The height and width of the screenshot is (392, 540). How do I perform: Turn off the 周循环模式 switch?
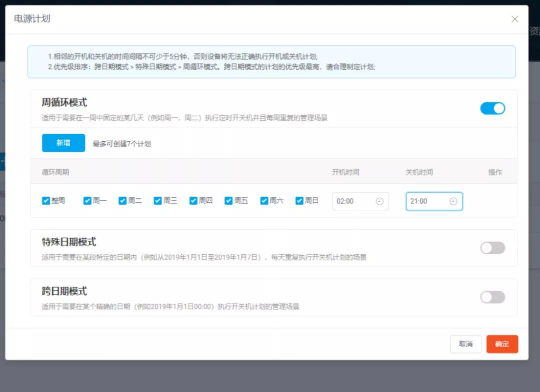492,108
